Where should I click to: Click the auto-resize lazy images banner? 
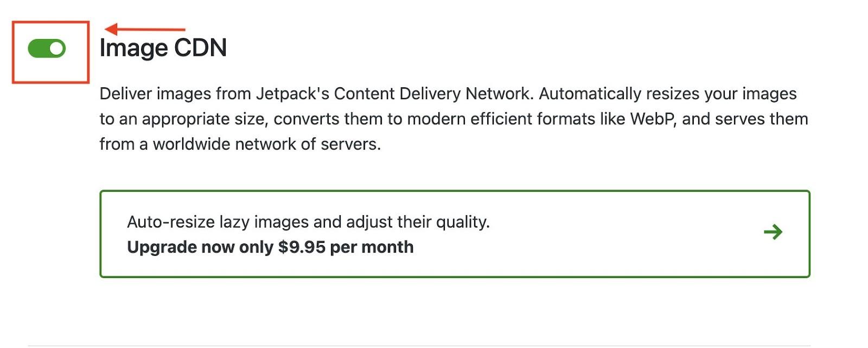[308, 221]
